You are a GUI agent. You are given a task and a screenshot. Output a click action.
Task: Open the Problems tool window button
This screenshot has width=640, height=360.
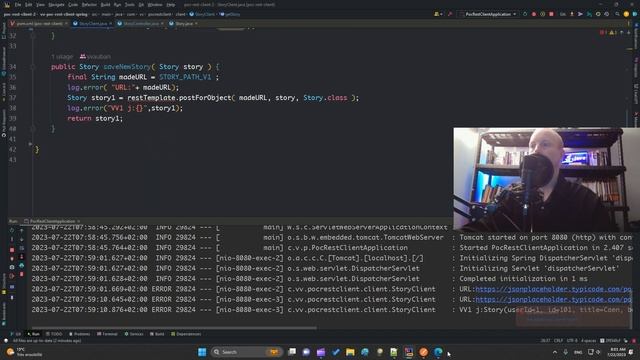tap(80, 334)
